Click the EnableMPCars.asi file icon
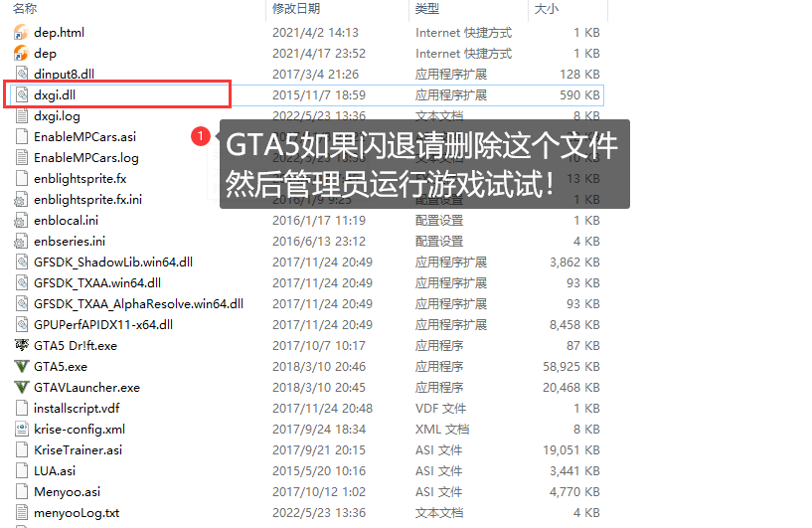 coord(21,137)
